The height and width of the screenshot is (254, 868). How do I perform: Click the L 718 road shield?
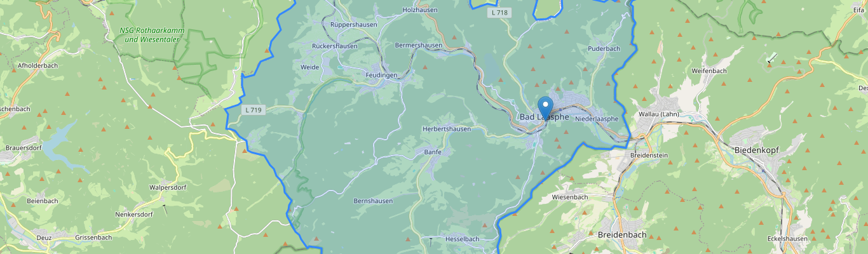[x=499, y=13]
